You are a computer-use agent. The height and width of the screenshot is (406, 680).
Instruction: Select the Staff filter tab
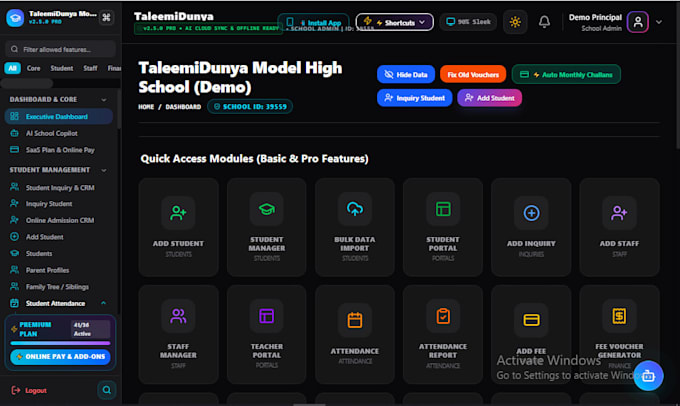pyautogui.click(x=90, y=68)
